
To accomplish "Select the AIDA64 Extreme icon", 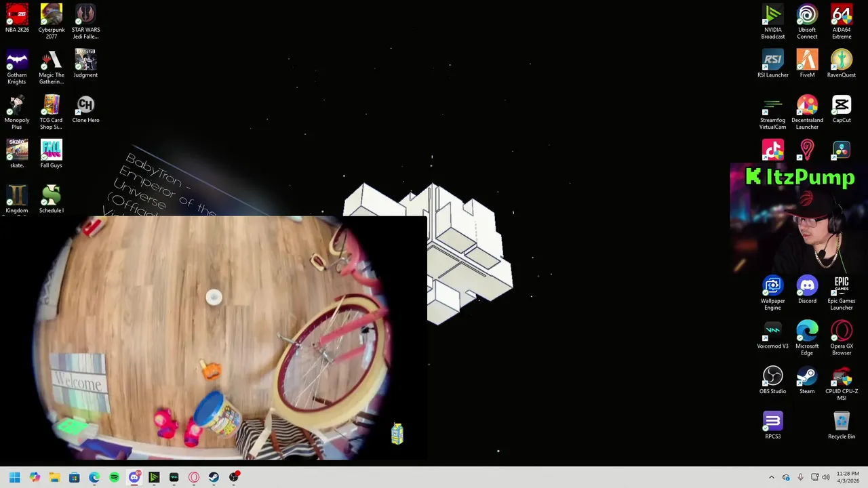I will point(842,21).
